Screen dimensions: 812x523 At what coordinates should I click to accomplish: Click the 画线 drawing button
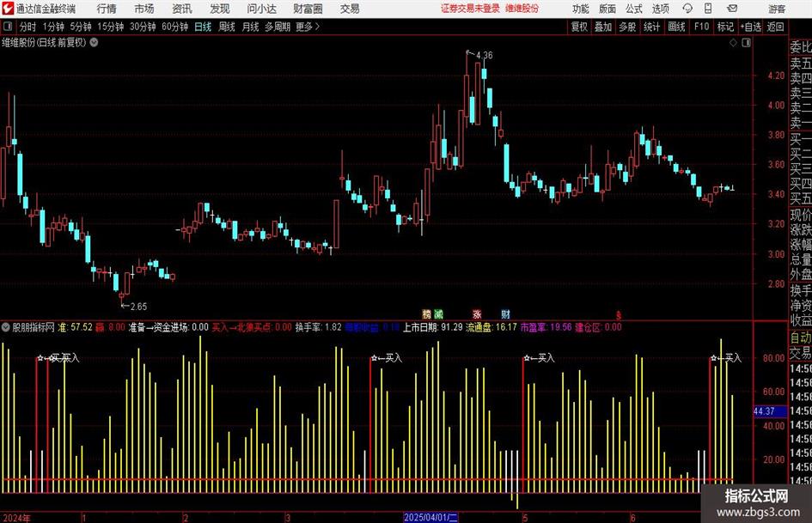click(x=676, y=27)
